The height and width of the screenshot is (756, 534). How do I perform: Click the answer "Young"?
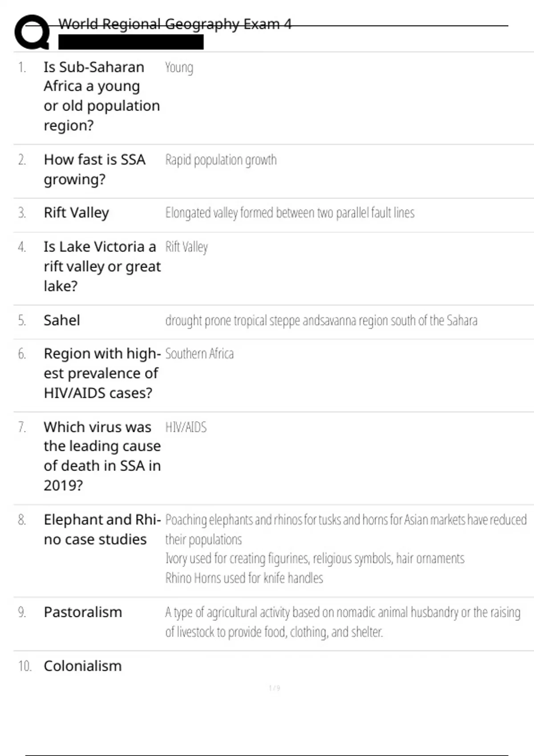click(179, 68)
